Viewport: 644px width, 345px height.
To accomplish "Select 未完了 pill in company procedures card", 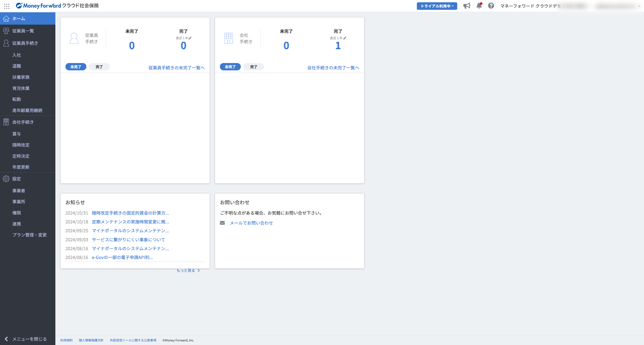I will (230, 67).
